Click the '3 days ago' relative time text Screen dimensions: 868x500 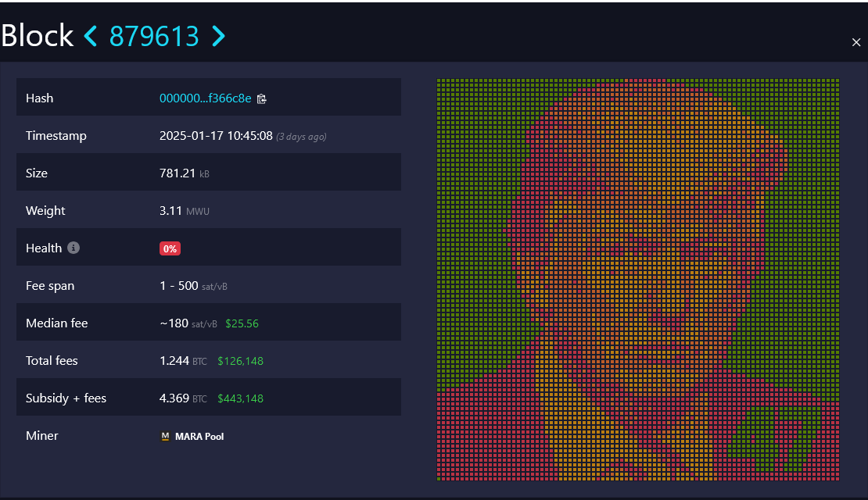[x=301, y=137]
